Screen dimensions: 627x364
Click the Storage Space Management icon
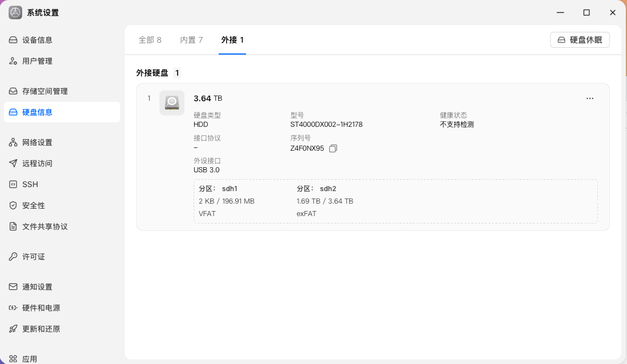[13, 91]
